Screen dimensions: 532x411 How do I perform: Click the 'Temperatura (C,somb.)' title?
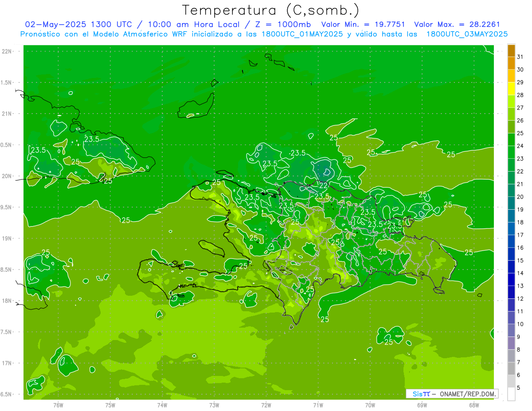tap(271, 10)
